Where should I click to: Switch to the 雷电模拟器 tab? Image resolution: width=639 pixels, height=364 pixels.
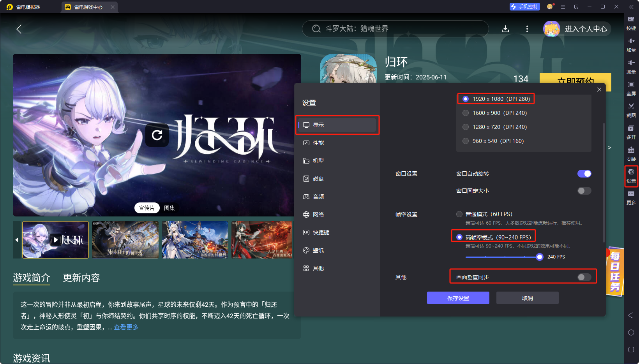pos(28,7)
